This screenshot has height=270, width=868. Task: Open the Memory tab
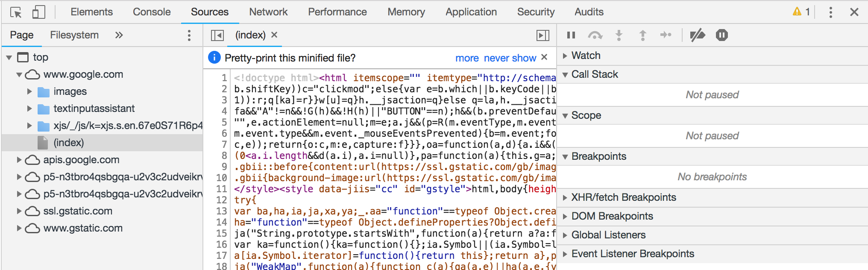(406, 12)
